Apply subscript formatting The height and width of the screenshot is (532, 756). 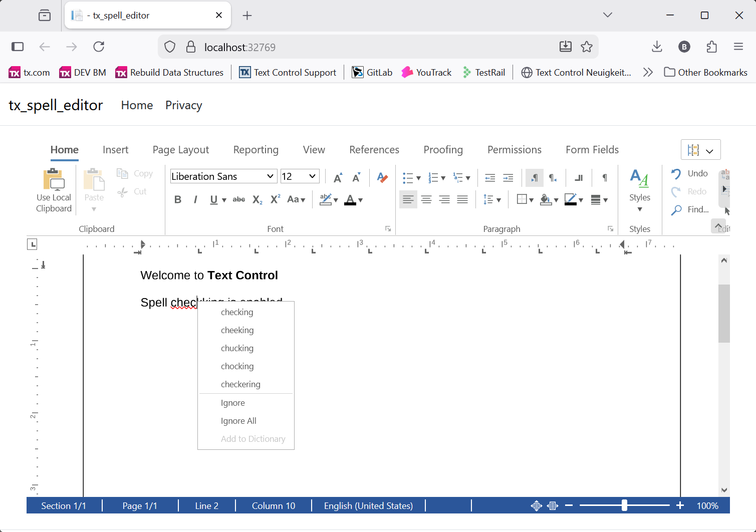pos(257,199)
